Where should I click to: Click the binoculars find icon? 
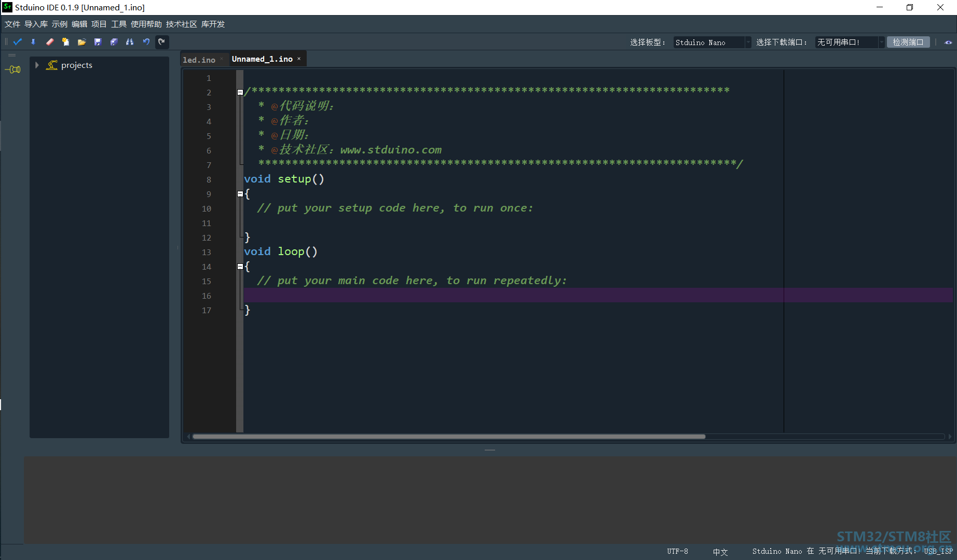pyautogui.click(x=130, y=42)
